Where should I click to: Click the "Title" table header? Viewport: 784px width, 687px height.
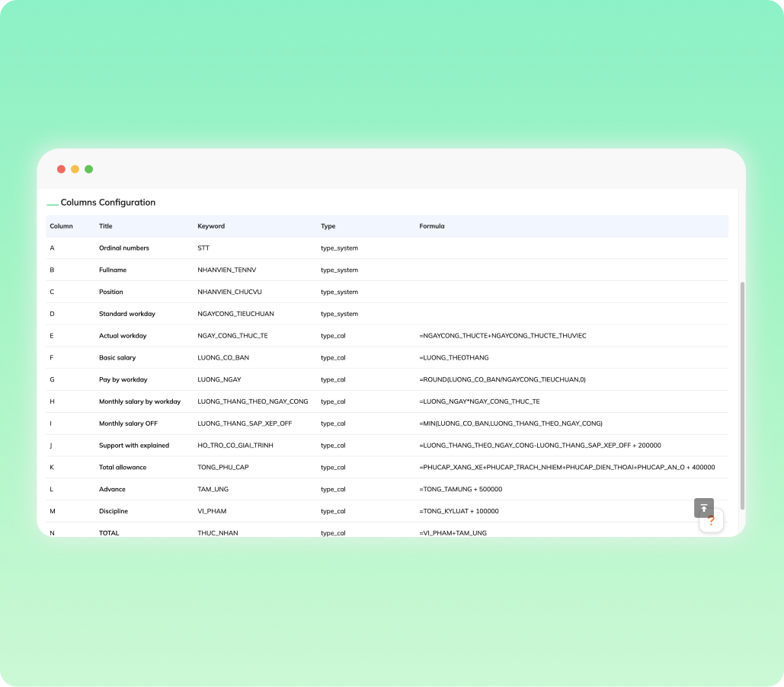click(x=105, y=226)
